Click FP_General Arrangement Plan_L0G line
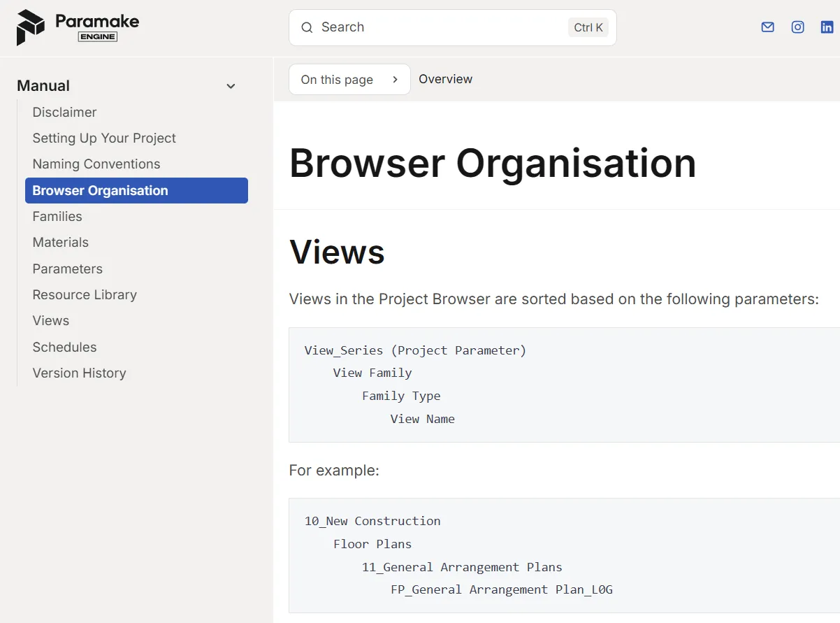The width and height of the screenshot is (840, 623). click(502, 590)
